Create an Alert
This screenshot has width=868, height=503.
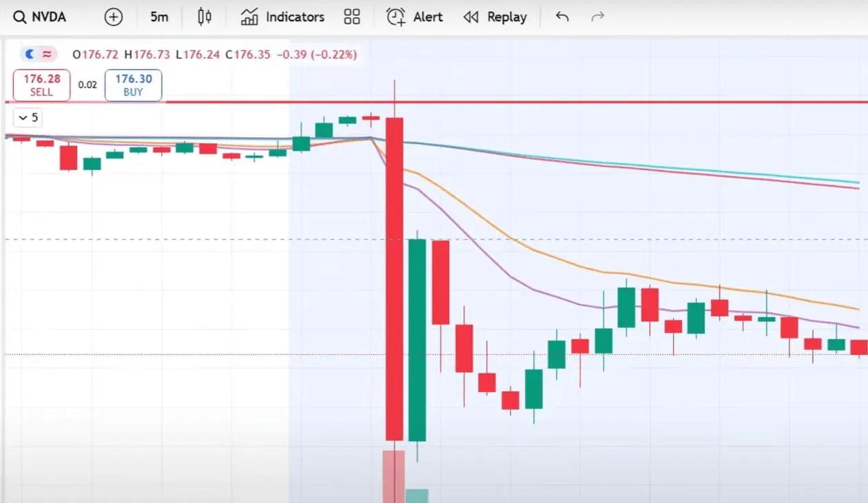click(415, 17)
